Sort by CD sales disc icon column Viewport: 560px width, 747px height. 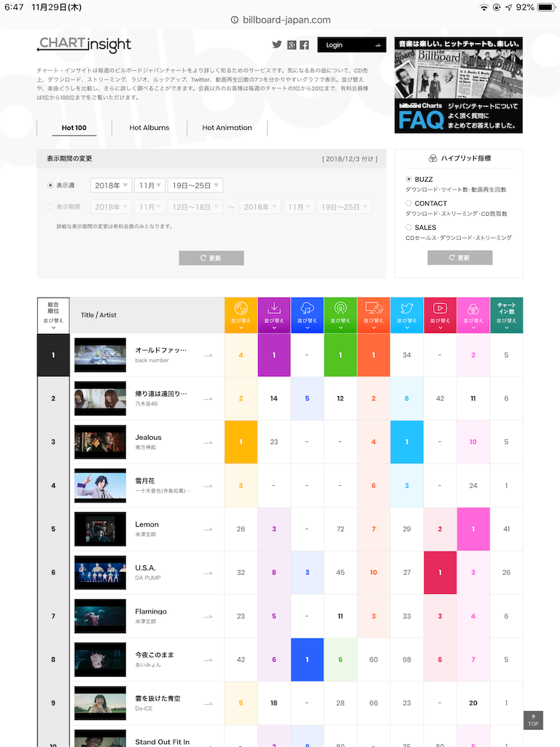[241, 315]
